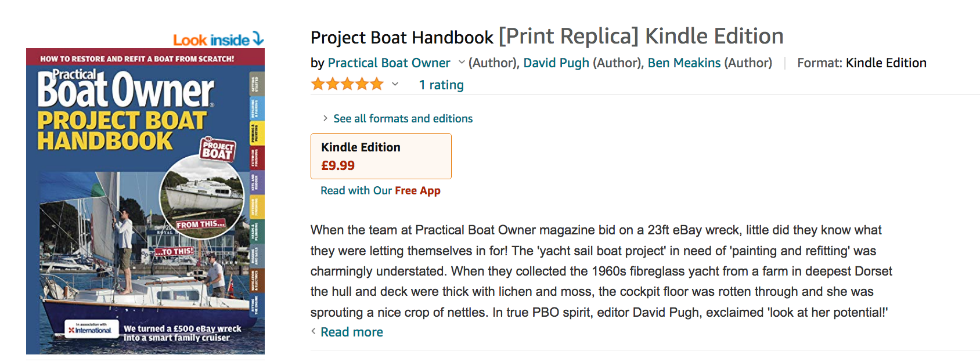The width and height of the screenshot is (980, 362).
Task: Open the David Pugh author link
Action: [556, 63]
